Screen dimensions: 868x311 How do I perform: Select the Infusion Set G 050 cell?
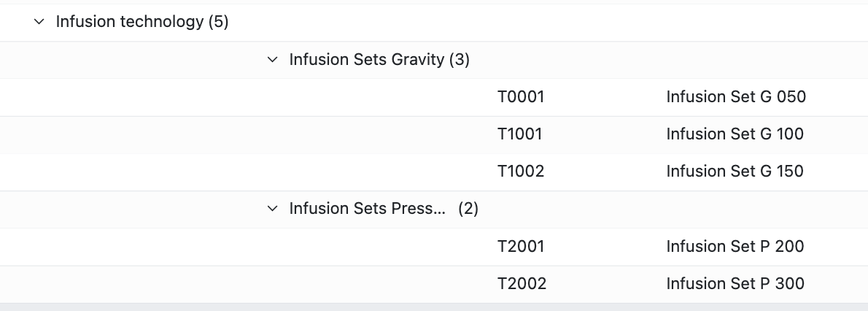pos(736,97)
